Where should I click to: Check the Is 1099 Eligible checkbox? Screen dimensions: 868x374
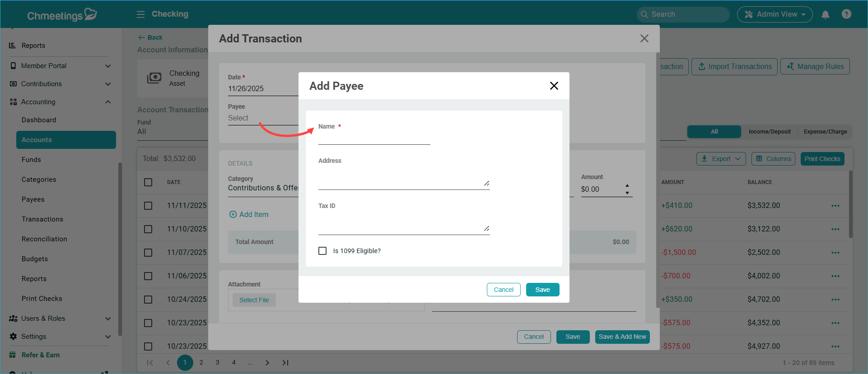322,251
